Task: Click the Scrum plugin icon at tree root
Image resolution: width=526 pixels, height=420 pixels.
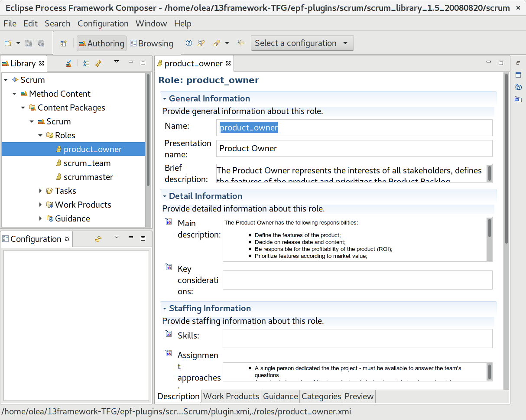Action: point(15,80)
